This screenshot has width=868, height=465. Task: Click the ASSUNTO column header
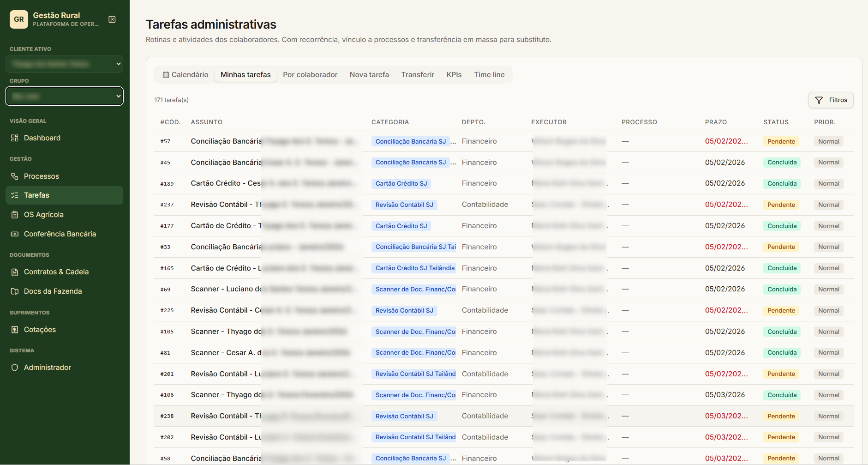coord(207,122)
